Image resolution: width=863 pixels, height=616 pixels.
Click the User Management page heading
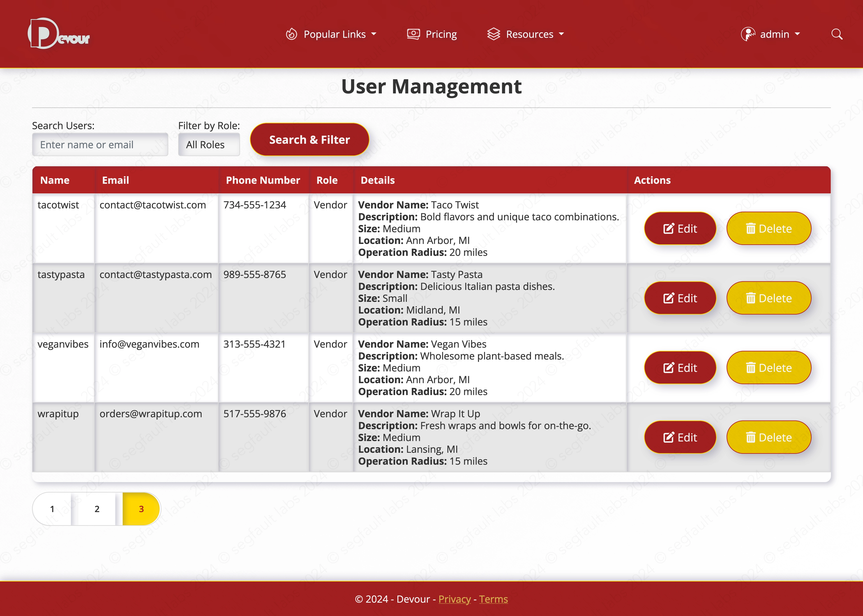431,86
